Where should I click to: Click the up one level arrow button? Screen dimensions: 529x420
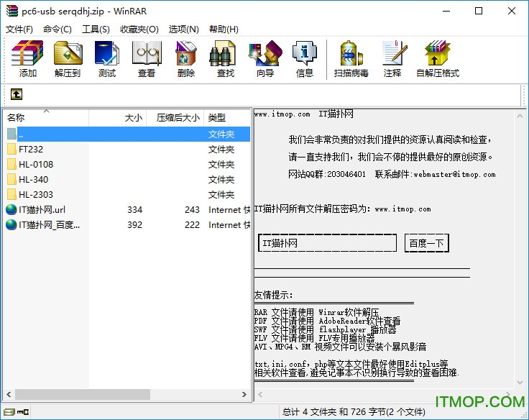point(16,94)
